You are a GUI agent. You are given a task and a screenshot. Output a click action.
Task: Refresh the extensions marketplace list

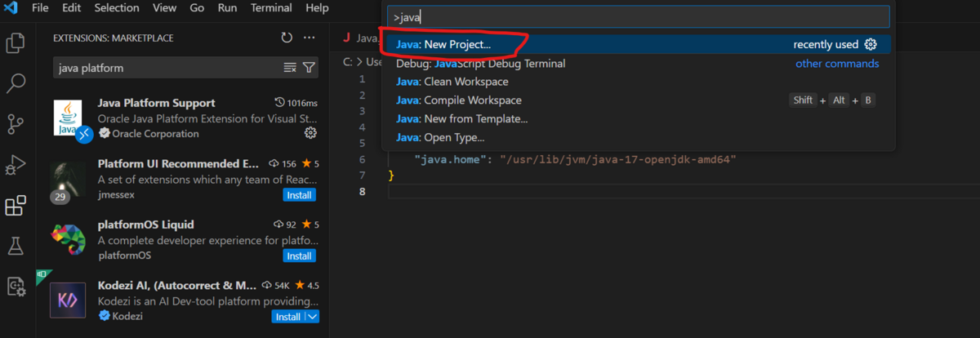tap(287, 38)
